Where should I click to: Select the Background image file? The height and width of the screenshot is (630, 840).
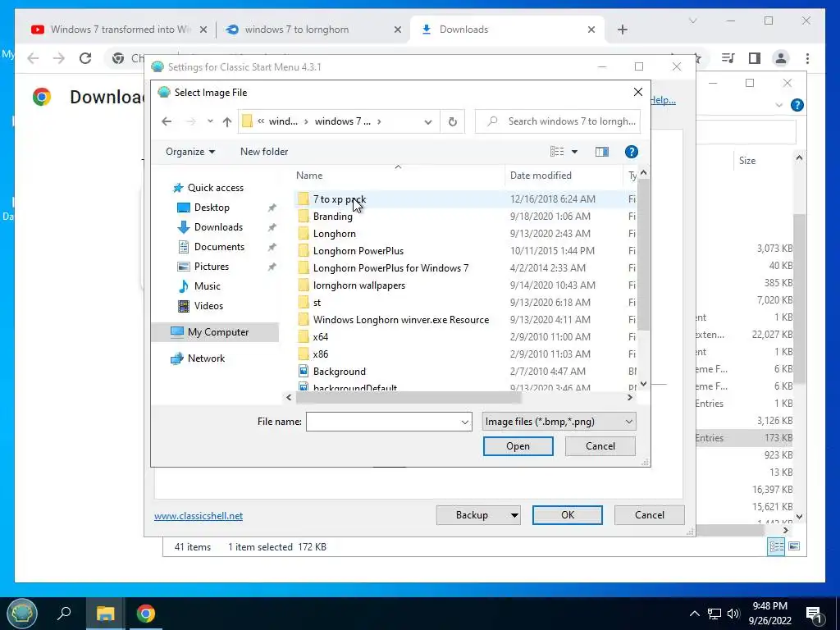click(339, 372)
